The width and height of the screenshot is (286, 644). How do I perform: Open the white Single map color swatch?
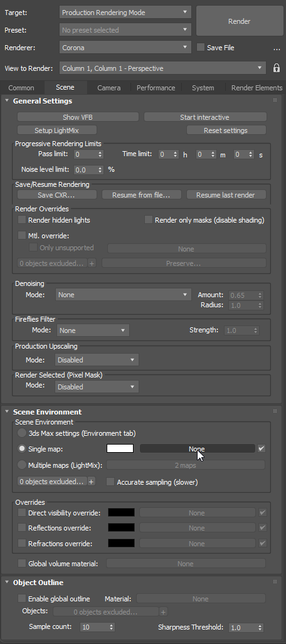click(120, 448)
